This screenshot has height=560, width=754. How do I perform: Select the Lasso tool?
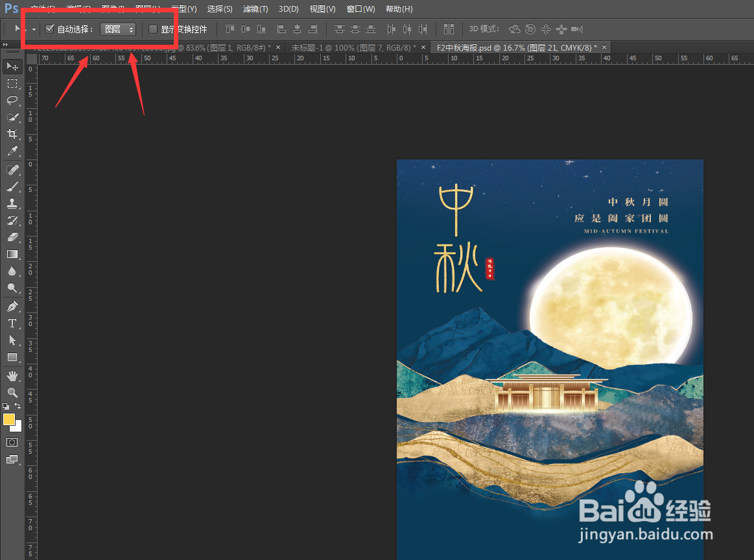tap(12, 100)
